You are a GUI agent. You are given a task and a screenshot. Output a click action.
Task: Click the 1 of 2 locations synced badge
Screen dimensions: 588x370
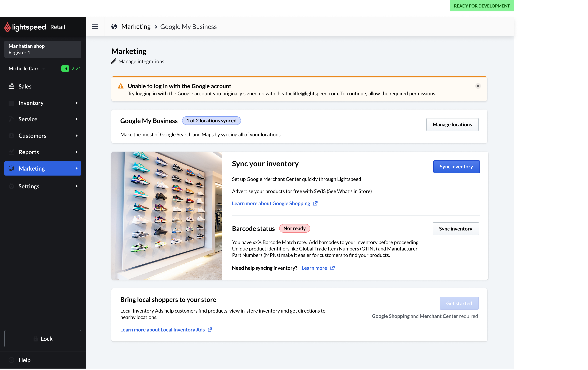click(212, 121)
